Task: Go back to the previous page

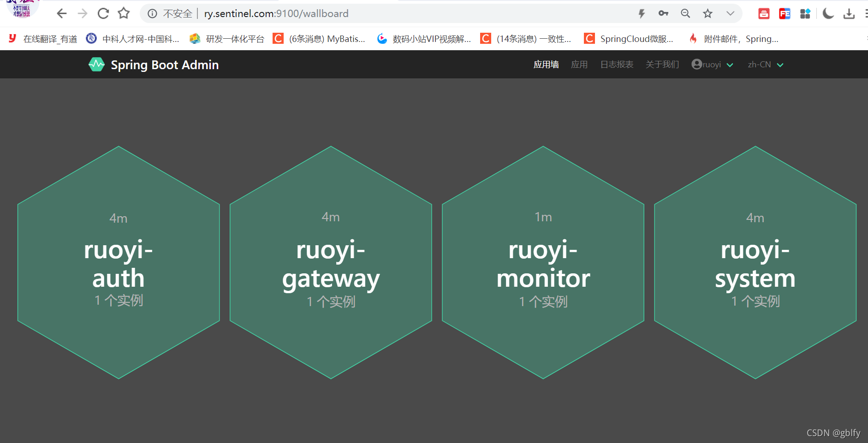Action: 62,14
